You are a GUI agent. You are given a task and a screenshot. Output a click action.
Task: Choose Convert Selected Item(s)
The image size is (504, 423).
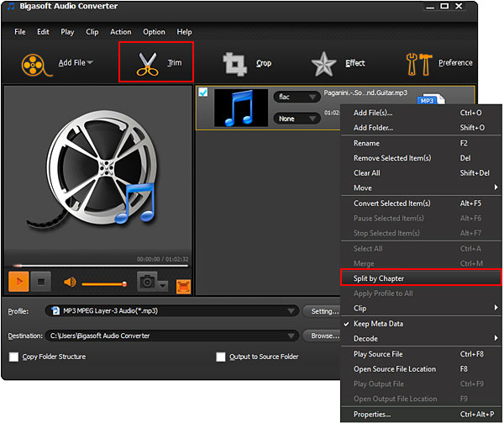(x=422, y=204)
